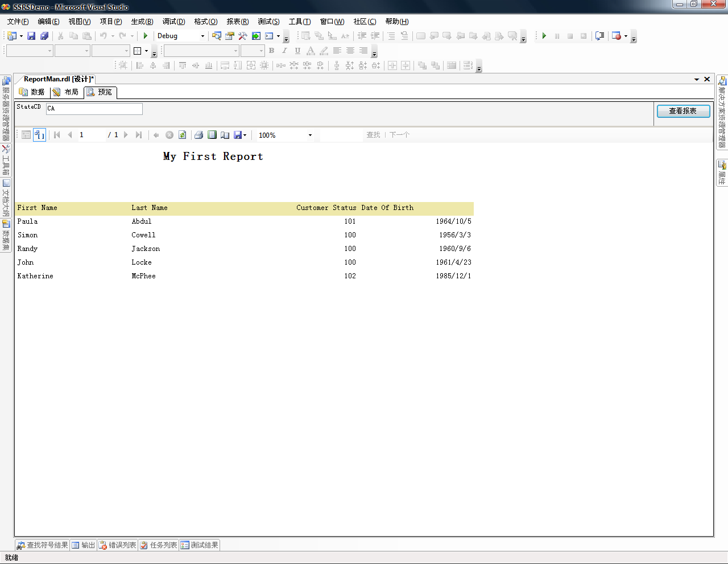Viewport: 728px width, 564px height.
Task: Expand the export format dropdown arrow
Action: pos(245,135)
